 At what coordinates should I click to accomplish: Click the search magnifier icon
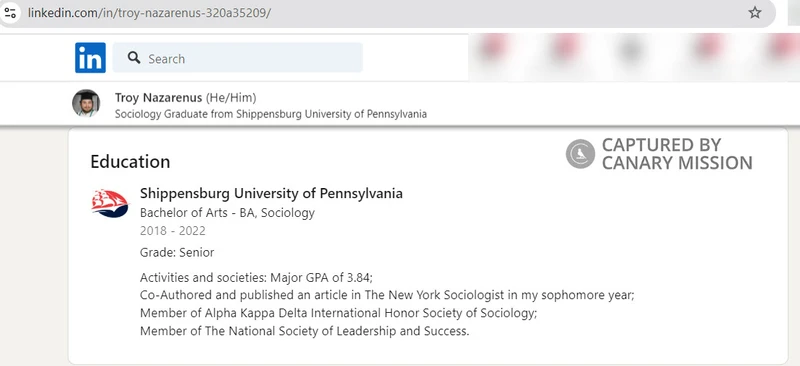pos(134,58)
